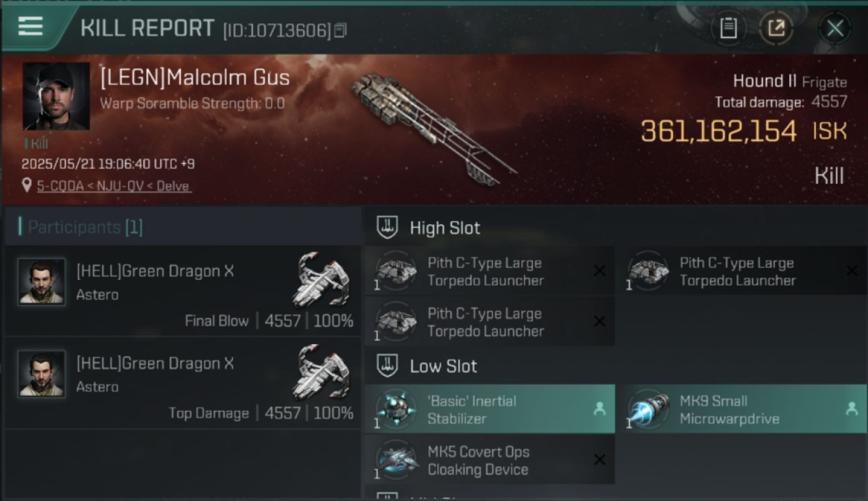This screenshot has height=501, width=868.
Task: Select the 'Basic' Inertial Stabilizer module
Action: click(x=489, y=409)
